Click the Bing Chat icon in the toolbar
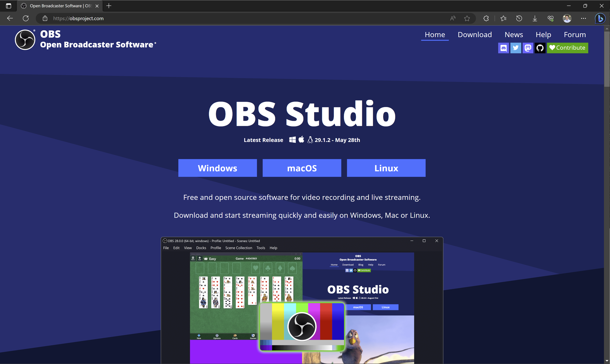Screen dimensions: 610x364 pos(600,18)
